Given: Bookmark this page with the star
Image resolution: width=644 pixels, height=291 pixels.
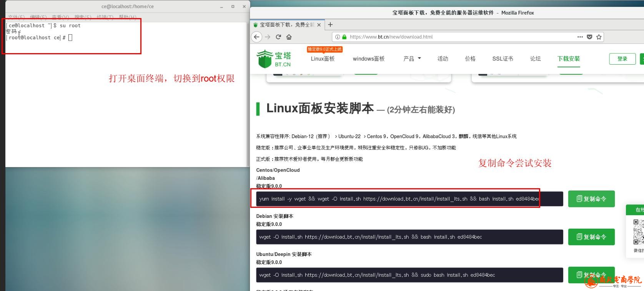Looking at the screenshot, I should click(599, 37).
